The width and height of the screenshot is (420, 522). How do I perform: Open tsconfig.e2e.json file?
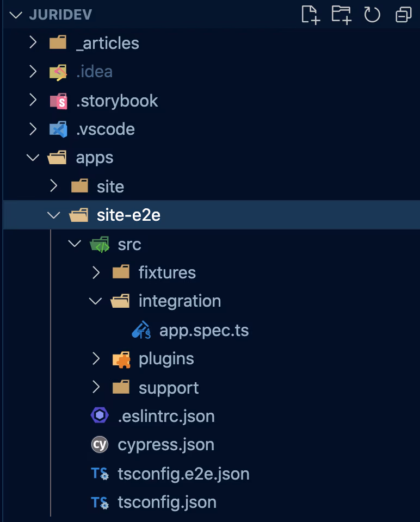pyautogui.click(x=183, y=474)
